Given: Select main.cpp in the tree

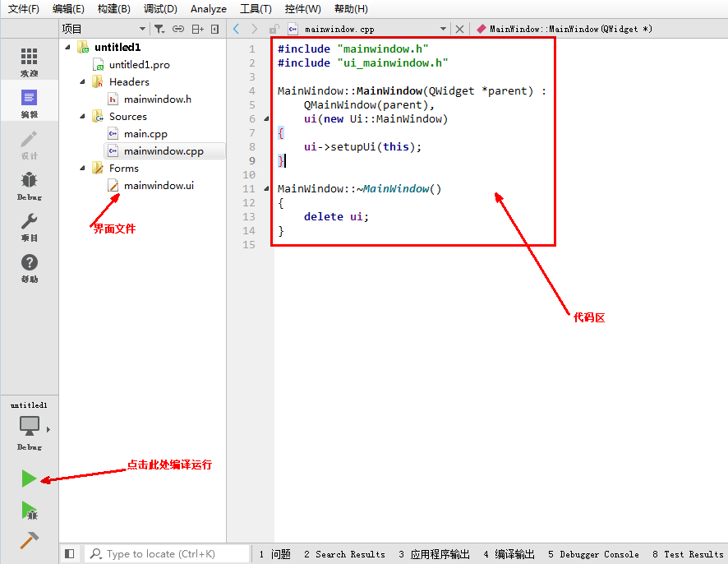Looking at the screenshot, I should point(145,134).
